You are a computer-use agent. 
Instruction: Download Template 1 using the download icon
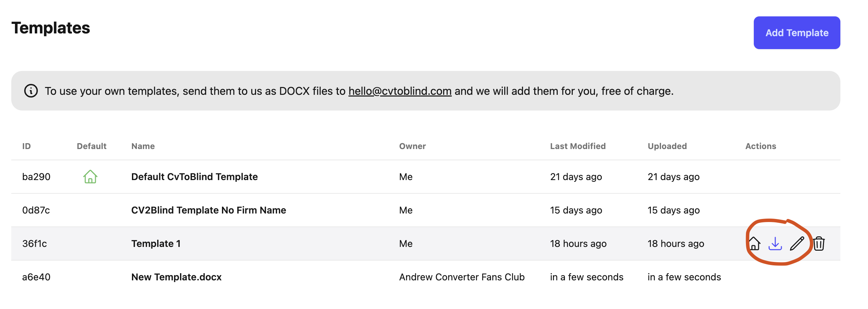point(775,244)
